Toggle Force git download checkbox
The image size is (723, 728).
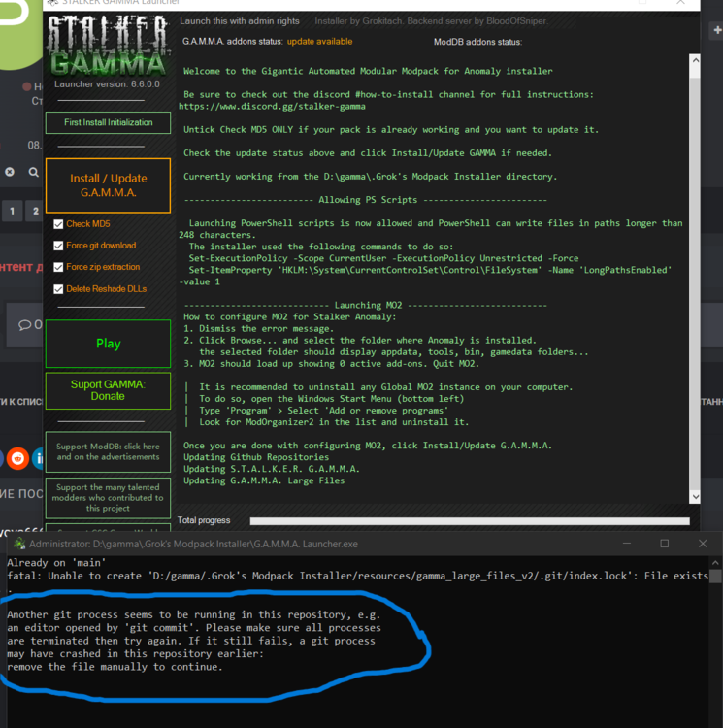[58, 246]
